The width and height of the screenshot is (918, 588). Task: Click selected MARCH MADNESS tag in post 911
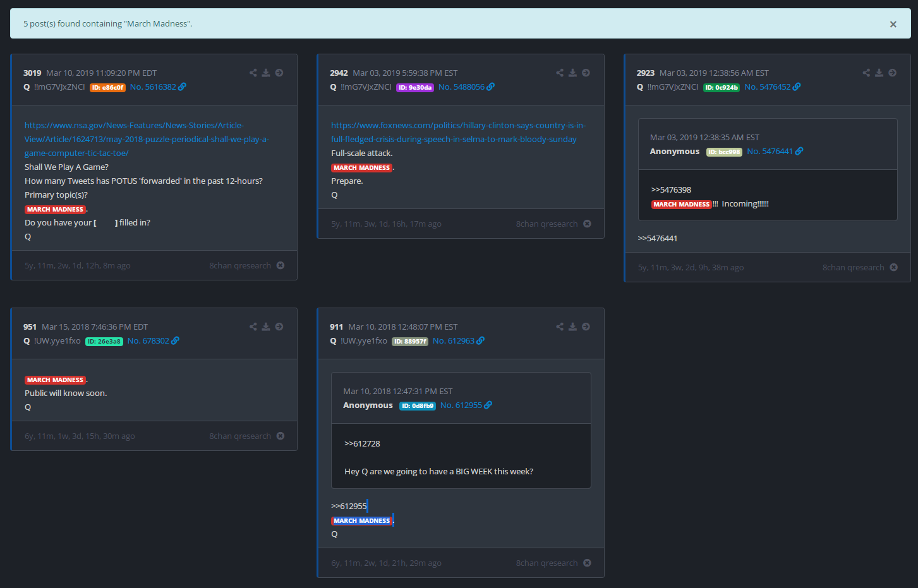[x=361, y=521]
